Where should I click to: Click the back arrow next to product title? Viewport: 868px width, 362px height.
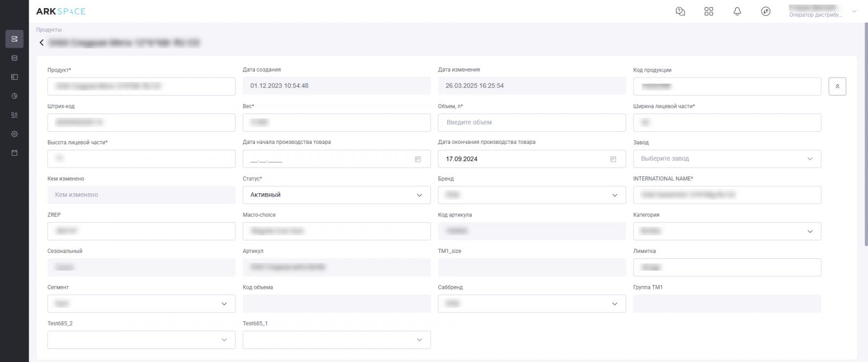[x=42, y=43]
